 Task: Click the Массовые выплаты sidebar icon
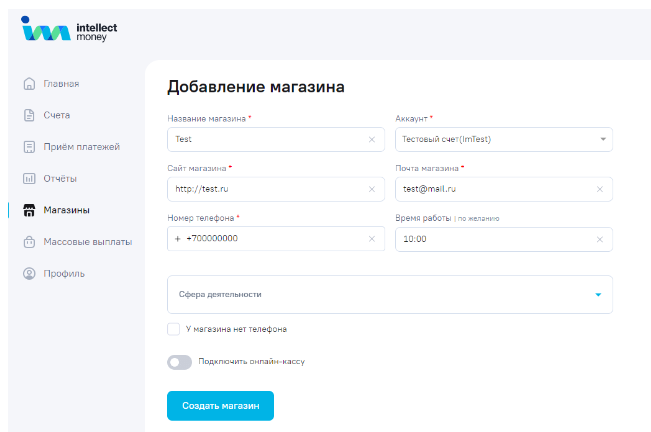29,242
